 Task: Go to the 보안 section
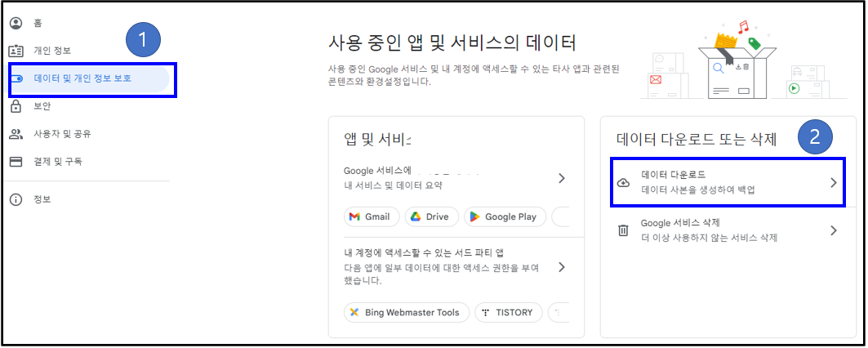pos(42,106)
